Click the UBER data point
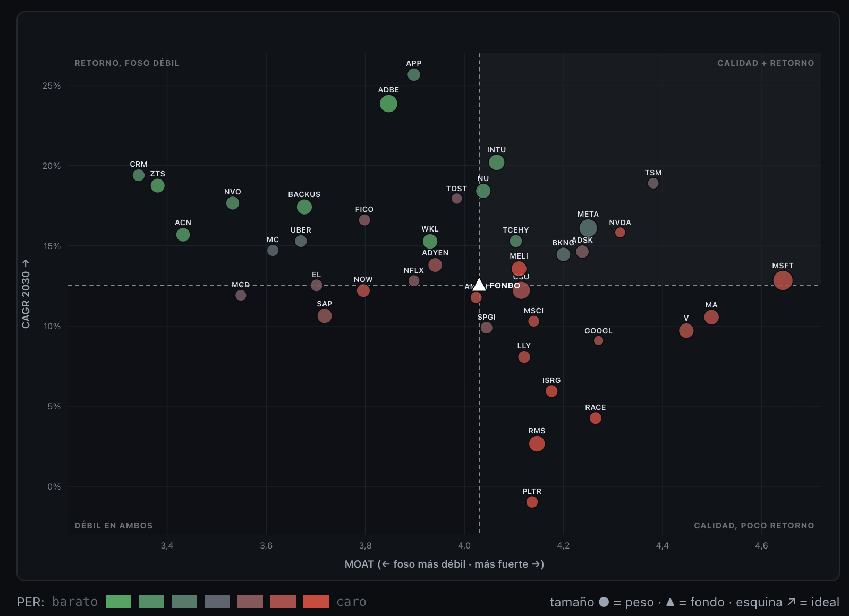Image resolution: width=849 pixels, height=616 pixels. [x=301, y=241]
